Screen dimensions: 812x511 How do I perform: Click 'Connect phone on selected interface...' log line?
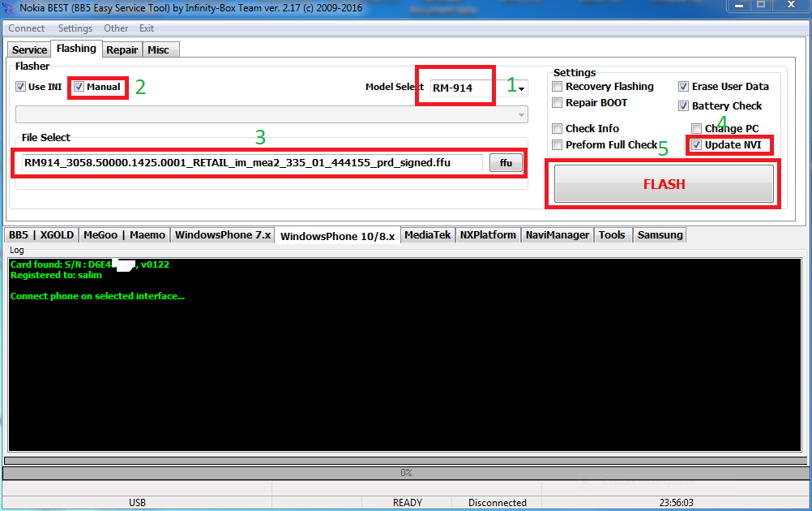(x=97, y=296)
